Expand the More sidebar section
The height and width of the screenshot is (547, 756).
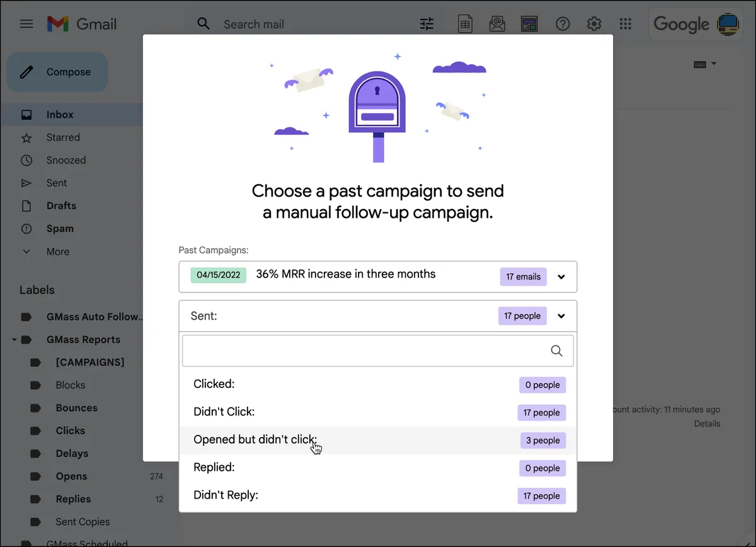tap(57, 252)
